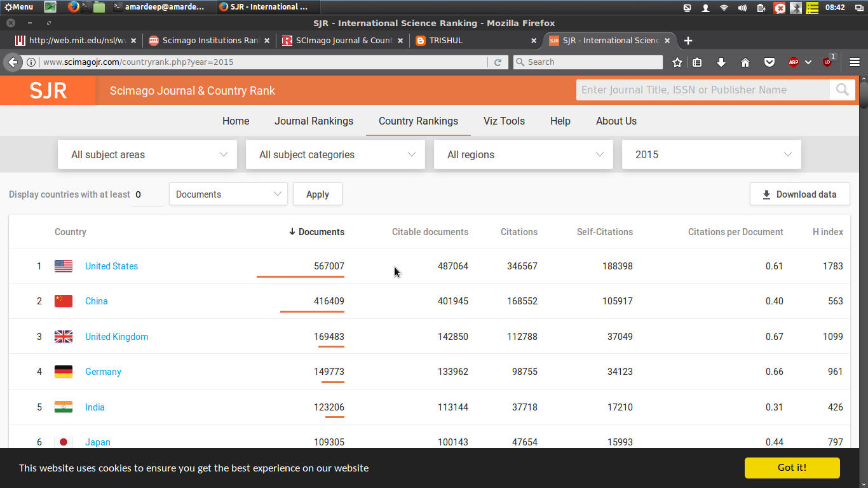Click the United States flag
The height and width of the screenshot is (488, 868).
(64, 266)
